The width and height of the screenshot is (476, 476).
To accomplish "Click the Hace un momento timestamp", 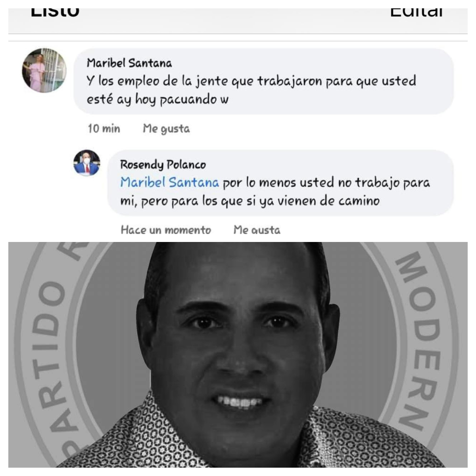I will [166, 230].
